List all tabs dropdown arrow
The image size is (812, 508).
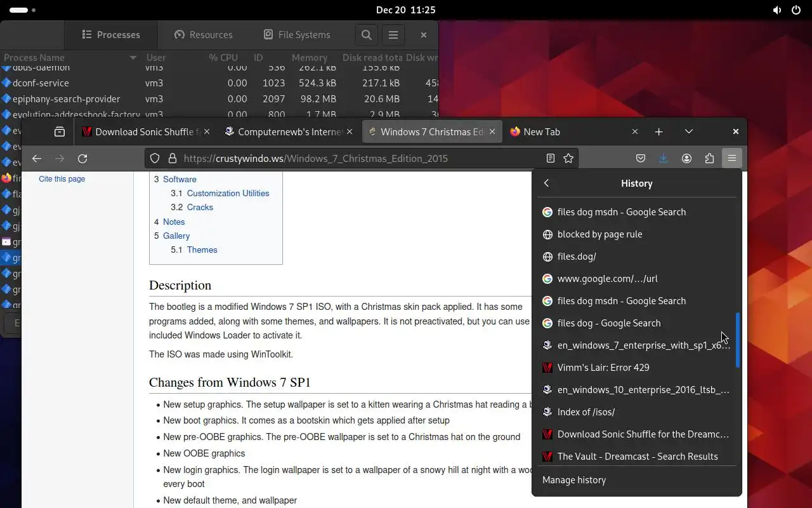(x=689, y=131)
